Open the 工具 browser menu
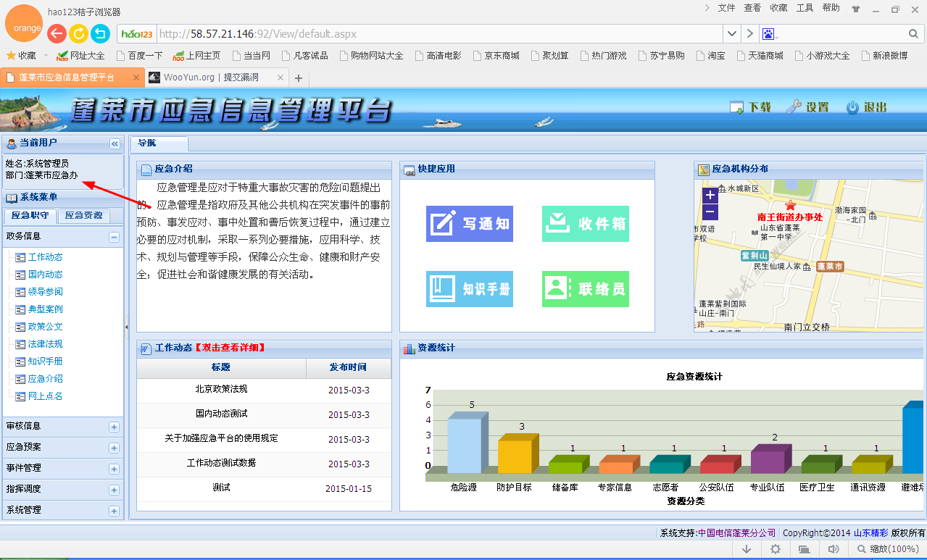The width and height of the screenshot is (927, 560). (805, 8)
